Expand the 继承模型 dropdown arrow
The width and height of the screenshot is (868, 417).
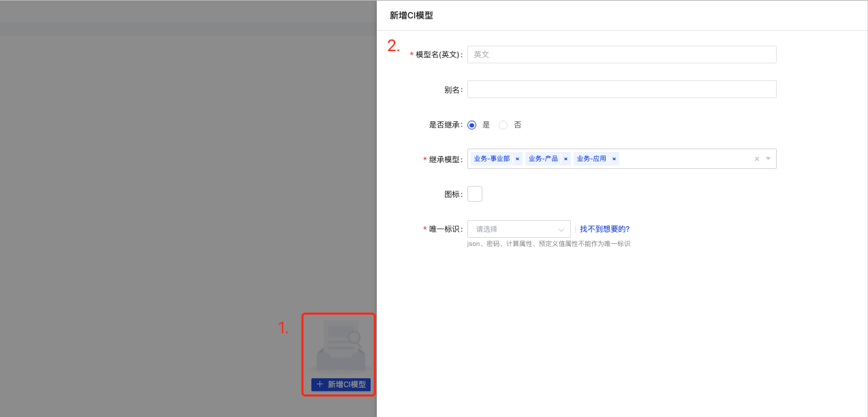pyautogui.click(x=768, y=159)
